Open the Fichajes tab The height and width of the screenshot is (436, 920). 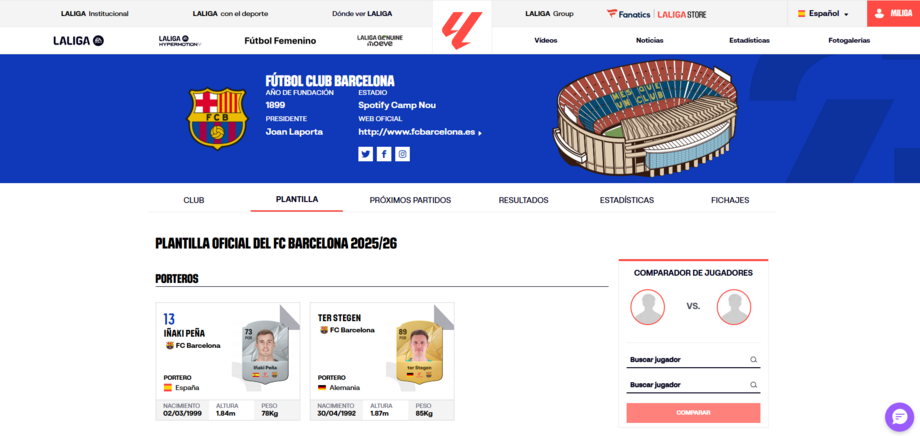pyautogui.click(x=730, y=200)
